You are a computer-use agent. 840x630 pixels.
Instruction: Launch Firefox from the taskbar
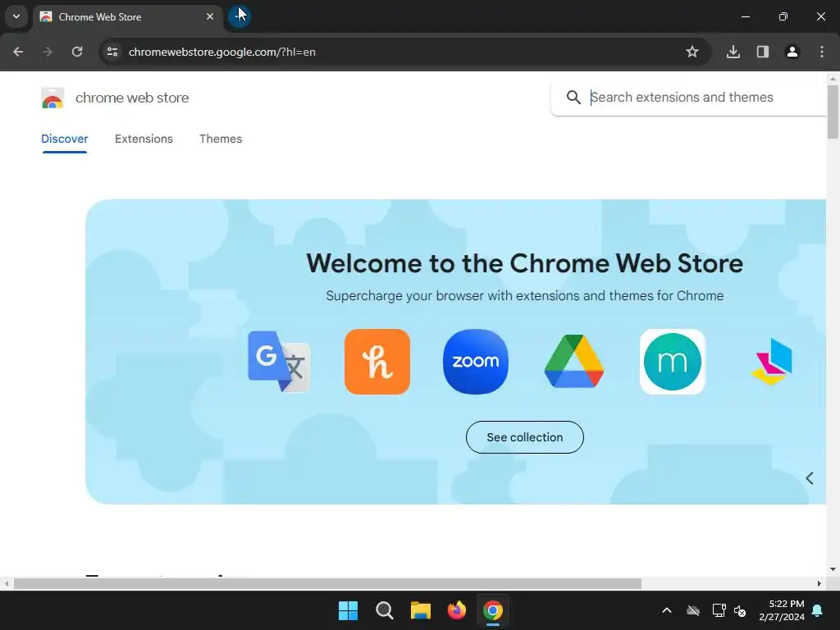coord(456,610)
